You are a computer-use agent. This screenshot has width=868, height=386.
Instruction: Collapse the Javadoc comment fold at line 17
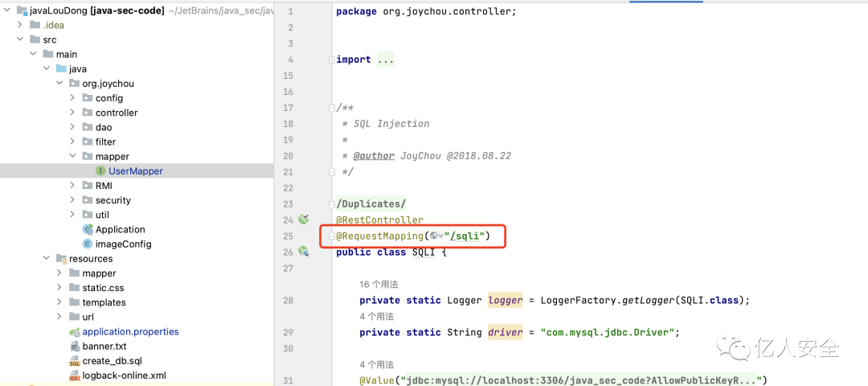click(330, 108)
